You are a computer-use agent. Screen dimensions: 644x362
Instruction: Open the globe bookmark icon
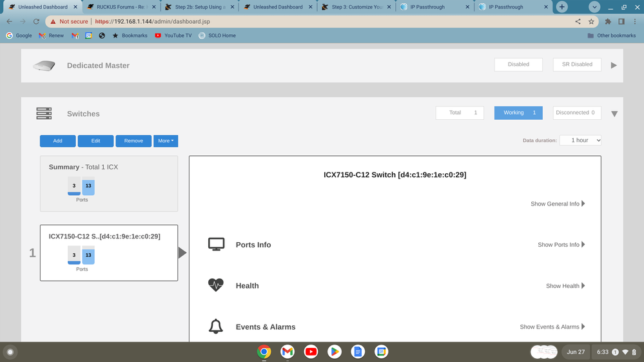[x=102, y=35]
